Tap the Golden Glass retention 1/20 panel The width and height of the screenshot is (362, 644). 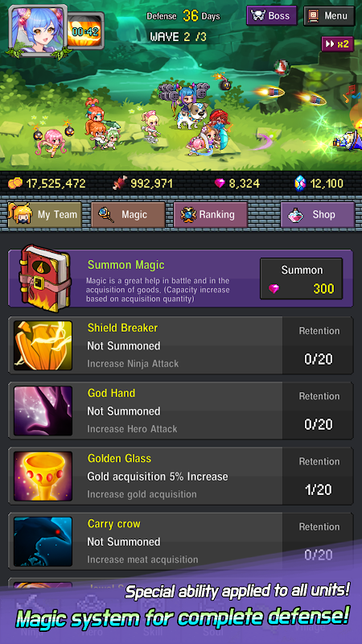coord(319,476)
